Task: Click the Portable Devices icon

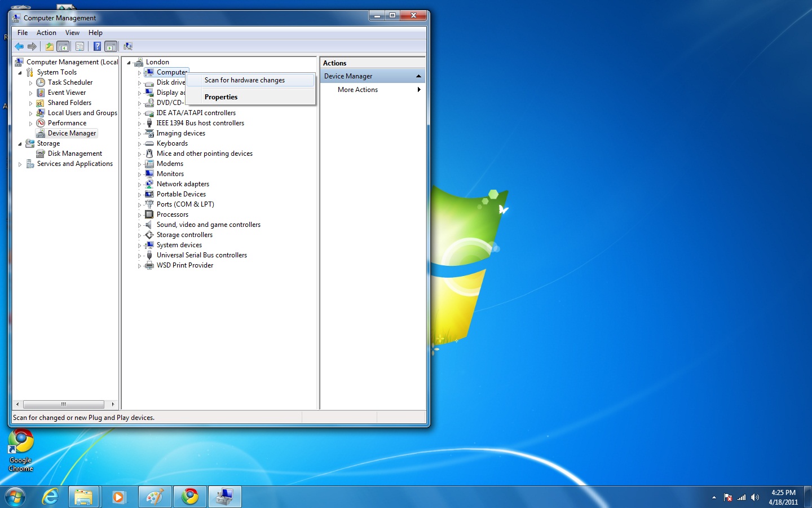Action: coord(149,194)
